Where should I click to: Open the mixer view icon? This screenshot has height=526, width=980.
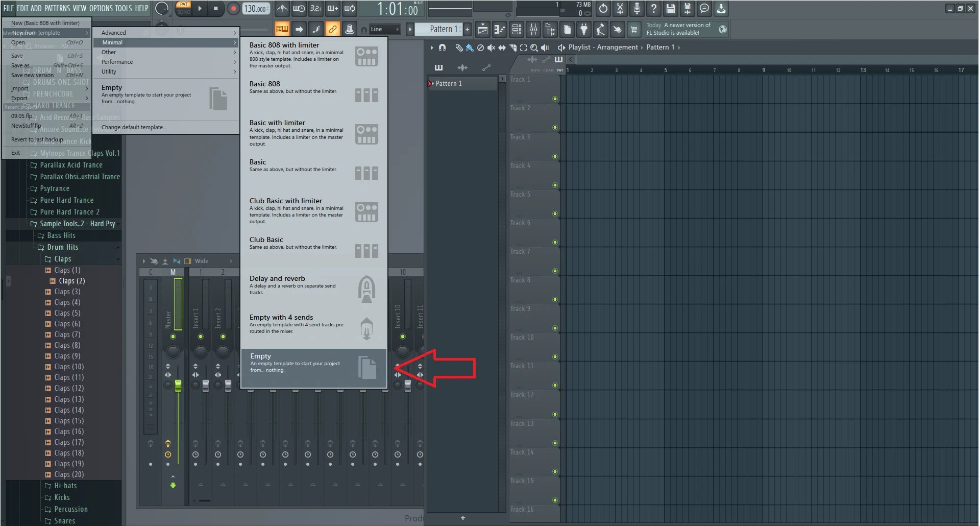(x=533, y=30)
